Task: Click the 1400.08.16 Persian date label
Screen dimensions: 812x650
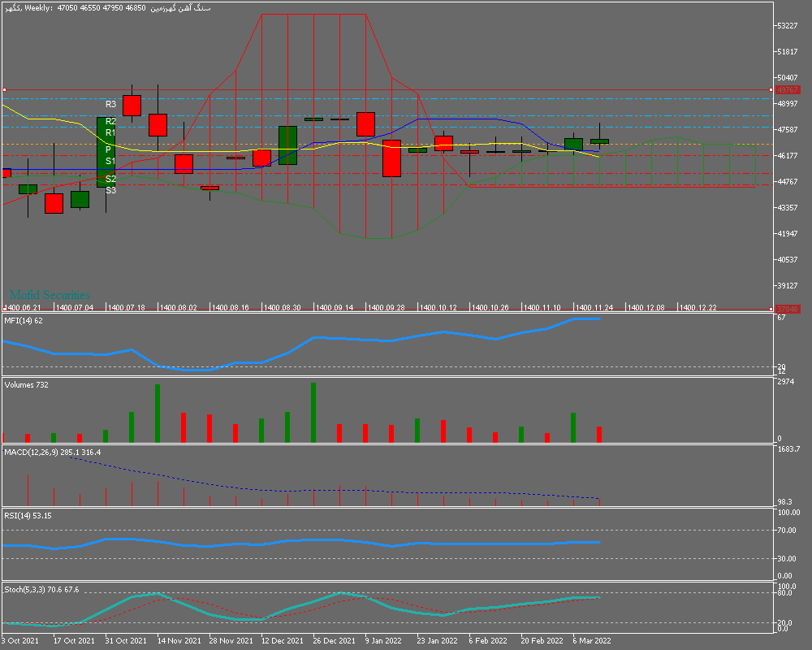Action: point(230,307)
